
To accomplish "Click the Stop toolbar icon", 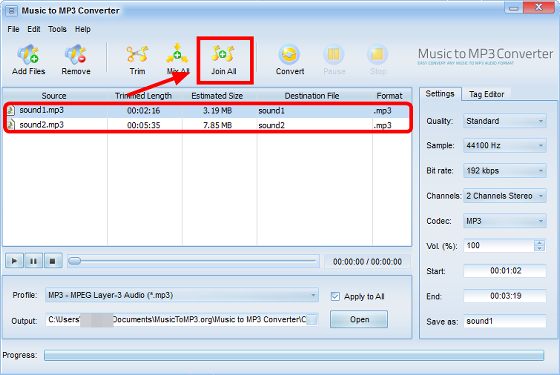I will [x=378, y=55].
